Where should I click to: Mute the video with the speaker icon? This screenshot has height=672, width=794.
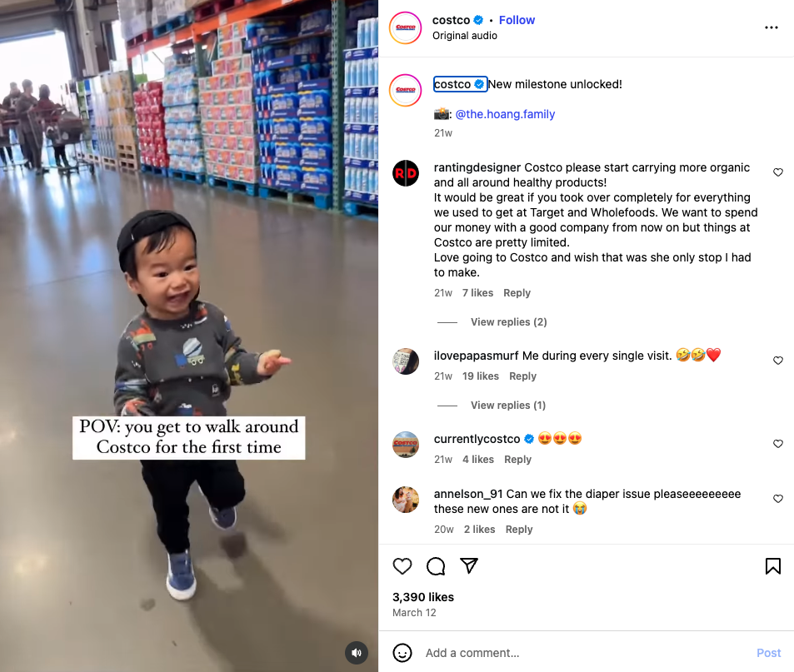click(357, 653)
